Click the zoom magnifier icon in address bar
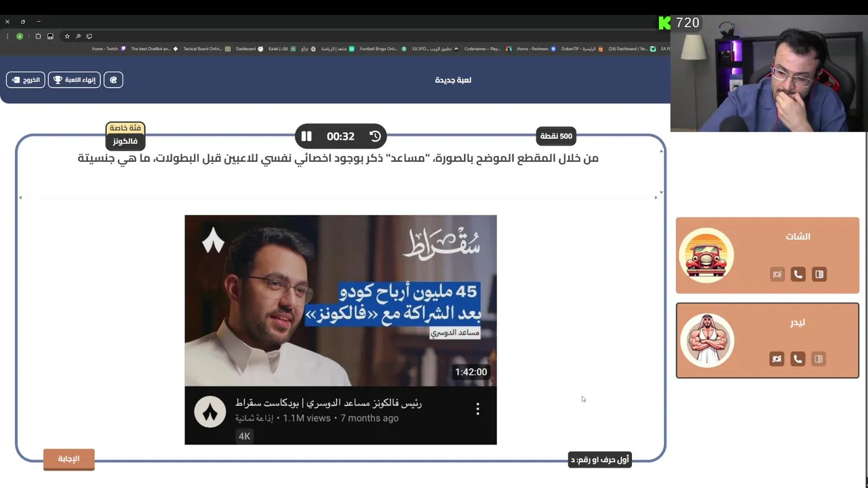 tap(79, 36)
